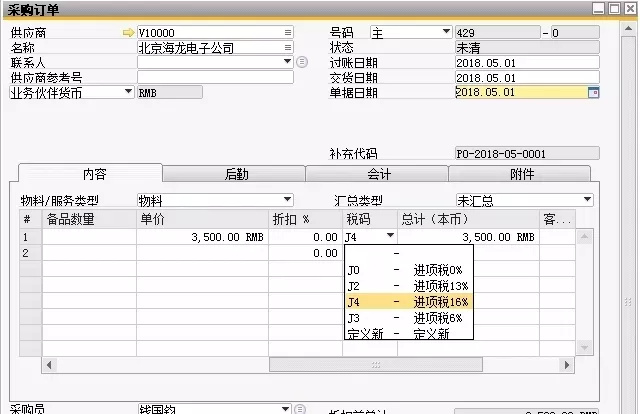Click the 过帐日期 date field
Image resolution: width=640 pixels, height=414 pixels.
tap(527, 62)
